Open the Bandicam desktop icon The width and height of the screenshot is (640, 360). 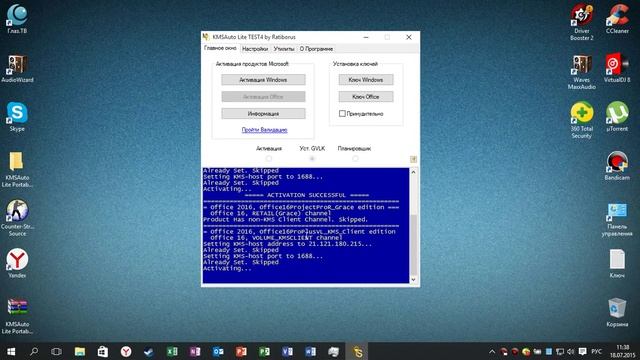617,165
